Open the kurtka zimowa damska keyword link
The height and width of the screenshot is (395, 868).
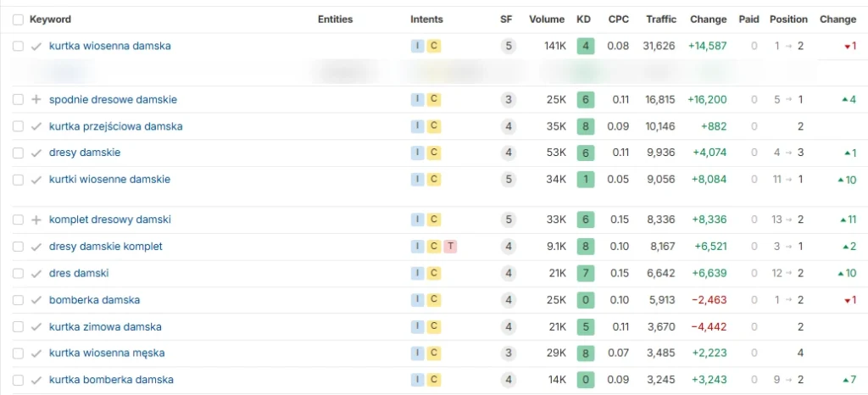(x=105, y=327)
